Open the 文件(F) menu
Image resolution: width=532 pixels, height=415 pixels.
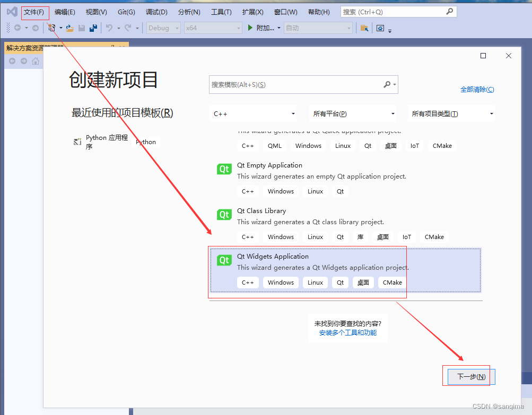34,12
